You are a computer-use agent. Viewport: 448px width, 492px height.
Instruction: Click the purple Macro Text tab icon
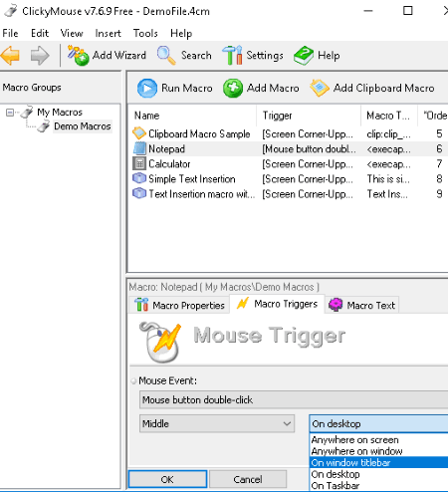coord(336,305)
